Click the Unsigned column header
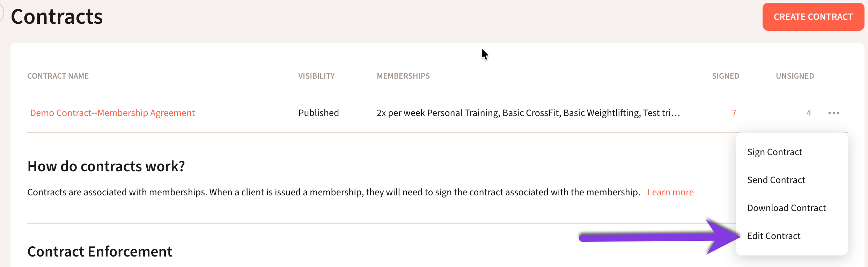The height and width of the screenshot is (267, 868). click(795, 76)
